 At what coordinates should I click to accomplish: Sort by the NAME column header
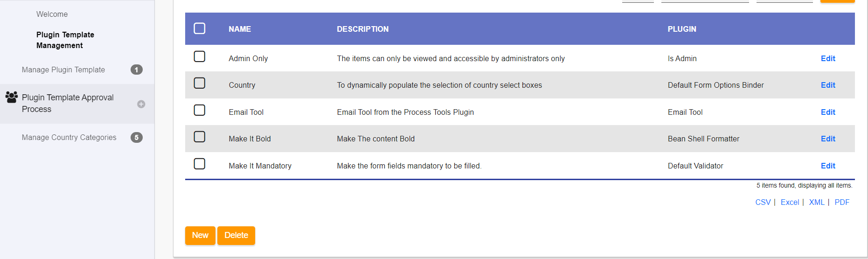tap(240, 29)
